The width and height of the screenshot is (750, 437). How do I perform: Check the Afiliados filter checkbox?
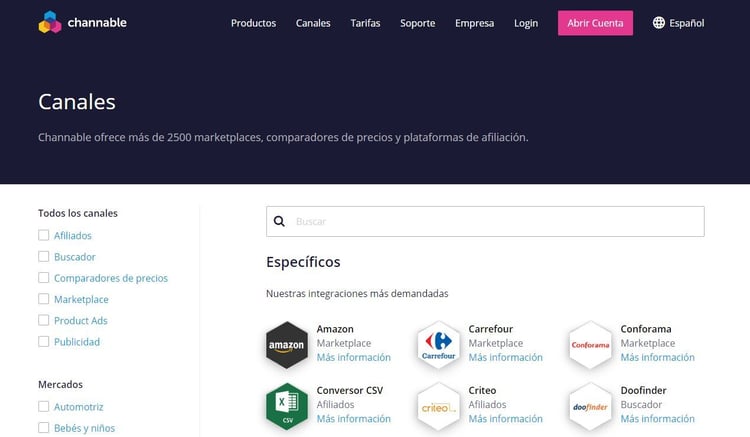click(44, 235)
